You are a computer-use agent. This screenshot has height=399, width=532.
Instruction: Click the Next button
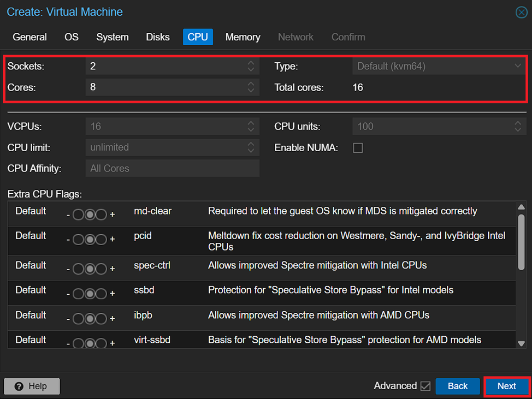[x=506, y=386]
